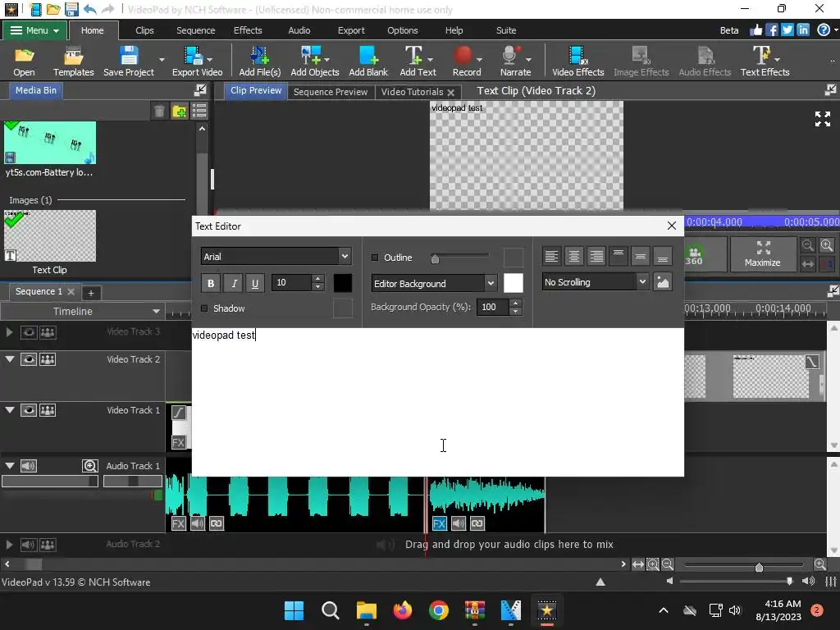Close the Text Editor dialog
The image size is (840, 630).
(672, 226)
